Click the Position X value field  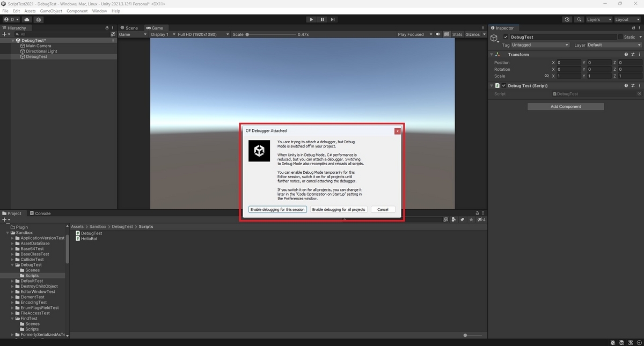pos(569,63)
